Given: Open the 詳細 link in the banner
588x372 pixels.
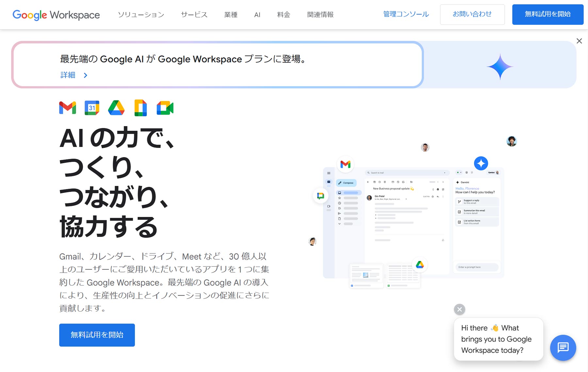Looking at the screenshot, I should [68, 75].
